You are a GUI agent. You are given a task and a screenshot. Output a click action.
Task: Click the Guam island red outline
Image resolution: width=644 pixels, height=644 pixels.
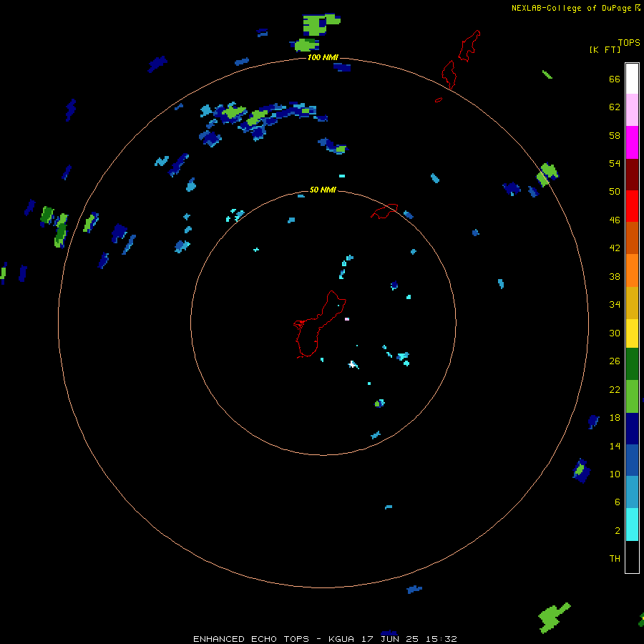pos(320,324)
